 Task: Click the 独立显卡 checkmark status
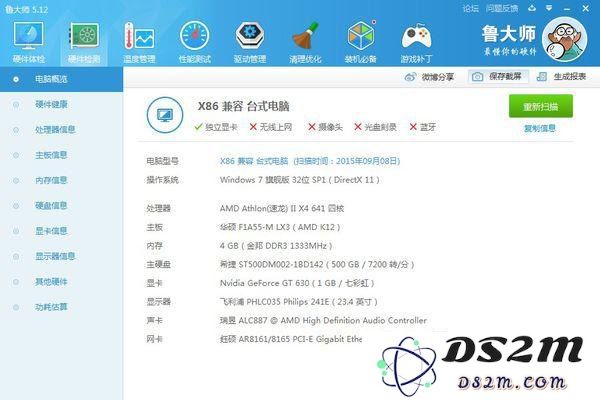[x=216, y=127]
